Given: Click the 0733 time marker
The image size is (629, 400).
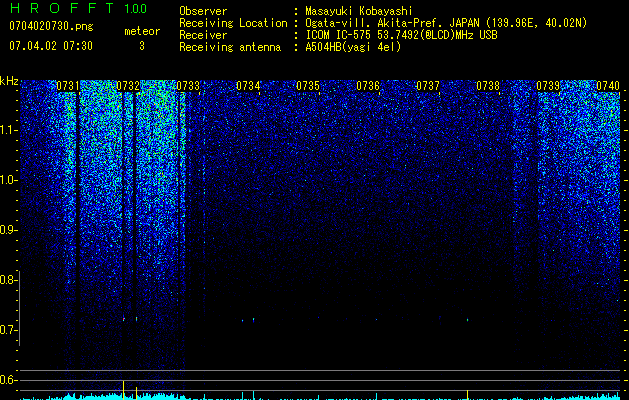Looking at the screenshot, I should (188, 86).
